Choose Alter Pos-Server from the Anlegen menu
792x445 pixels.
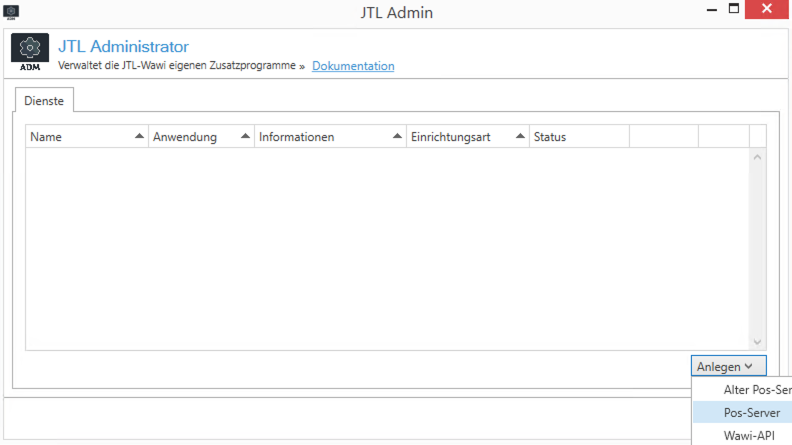coord(756,389)
